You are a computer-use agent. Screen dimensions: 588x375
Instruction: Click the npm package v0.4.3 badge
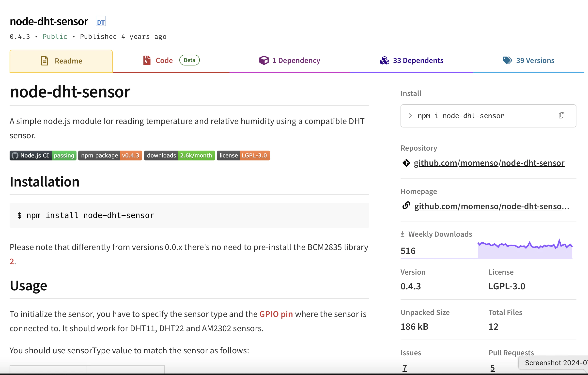tap(110, 156)
